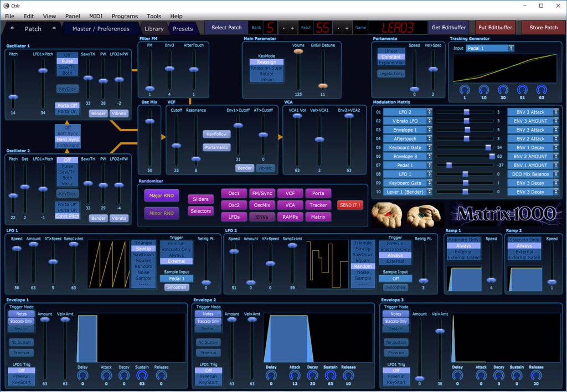Adjust Tracking Generator knob showing value 51
Image resolution: width=567 pixels, height=392 pixels.
pyautogui.click(x=522, y=89)
